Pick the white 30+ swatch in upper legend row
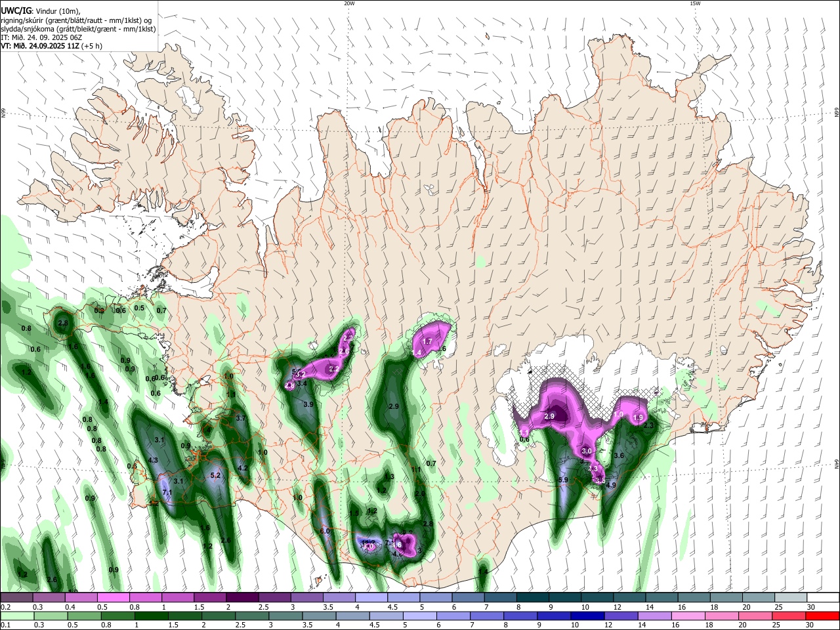 pos(824,598)
